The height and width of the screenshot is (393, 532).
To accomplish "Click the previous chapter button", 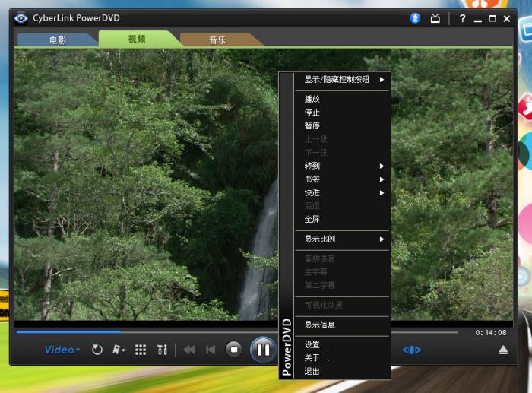I will click(x=211, y=350).
